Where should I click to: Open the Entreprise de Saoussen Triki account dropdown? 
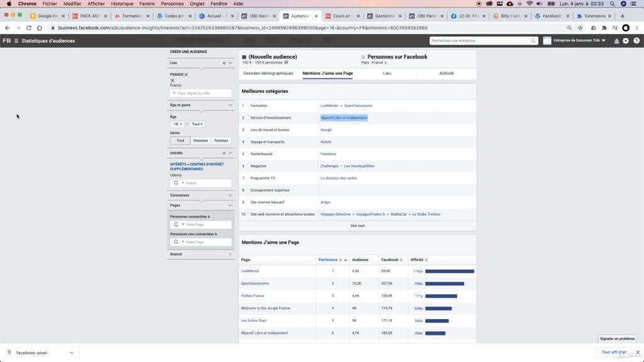pos(579,41)
